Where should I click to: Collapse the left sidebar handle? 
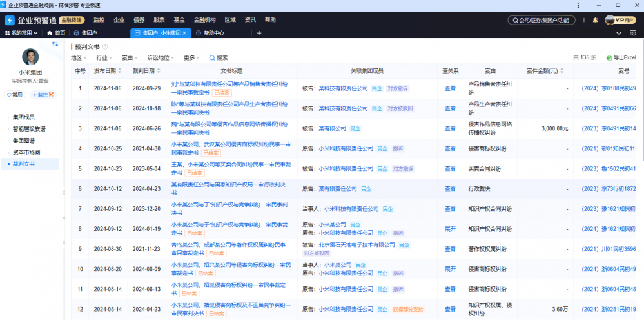coord(64,217)
